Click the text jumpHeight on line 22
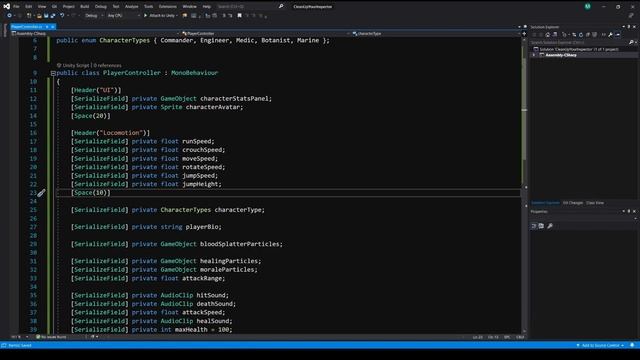 pos(200,184)
